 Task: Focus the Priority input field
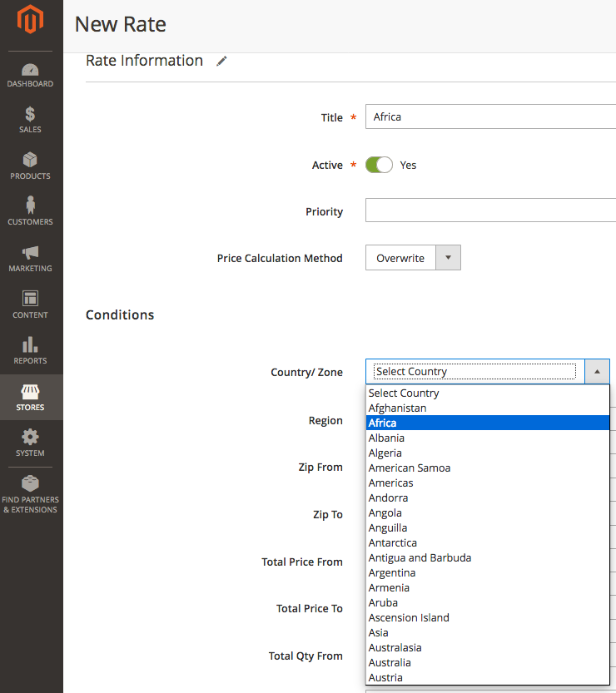[491, 210]
